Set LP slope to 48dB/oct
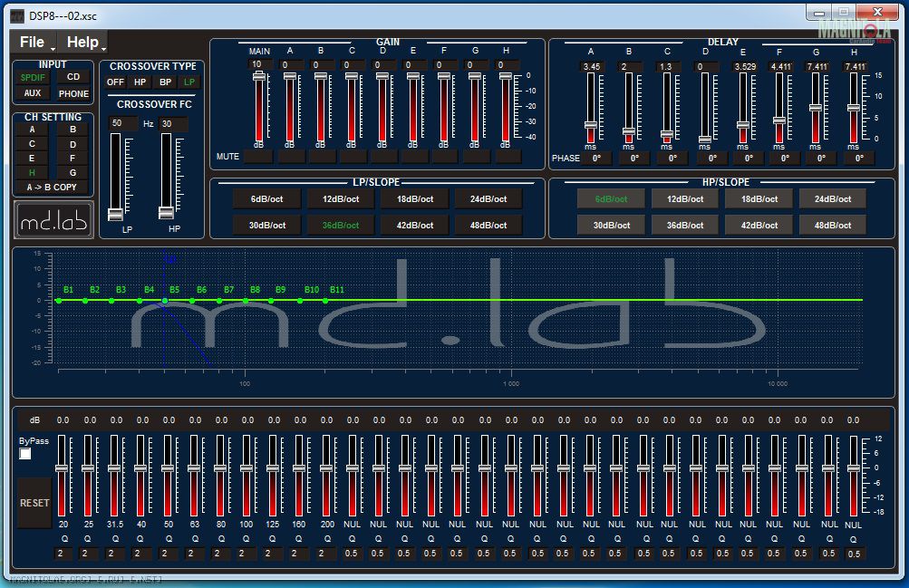Image resolution: width=909 pixels, height=588 pixels. coord(488,226)
